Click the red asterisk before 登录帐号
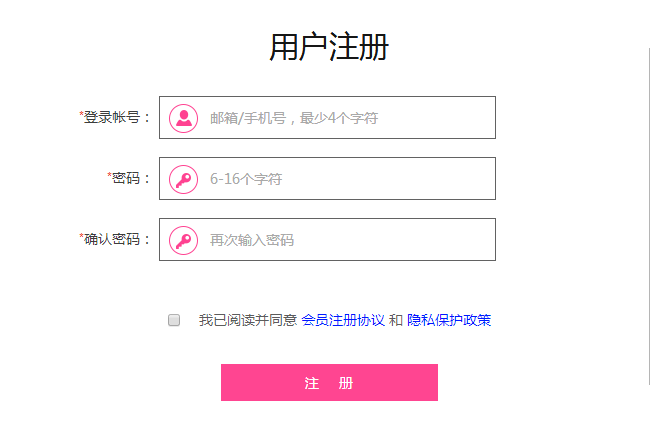This screenshot has height=432, width=654. click(81, 114)
